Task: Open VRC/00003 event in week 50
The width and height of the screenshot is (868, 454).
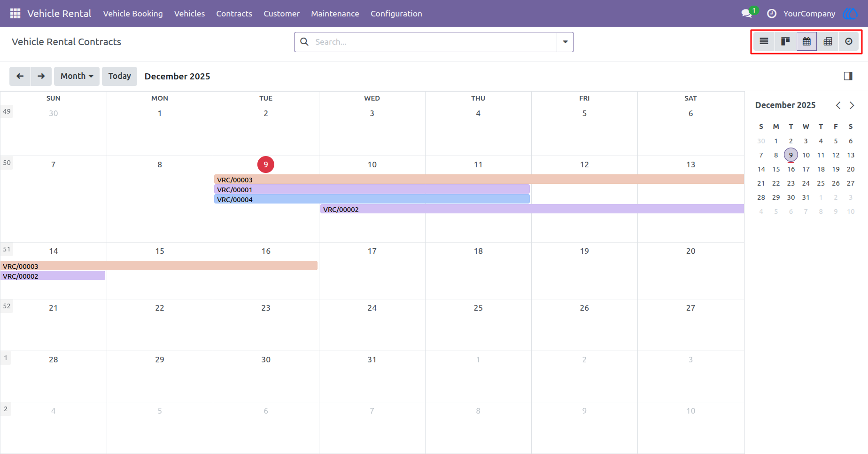Action: pyautogui.click(x=479, y=180)
